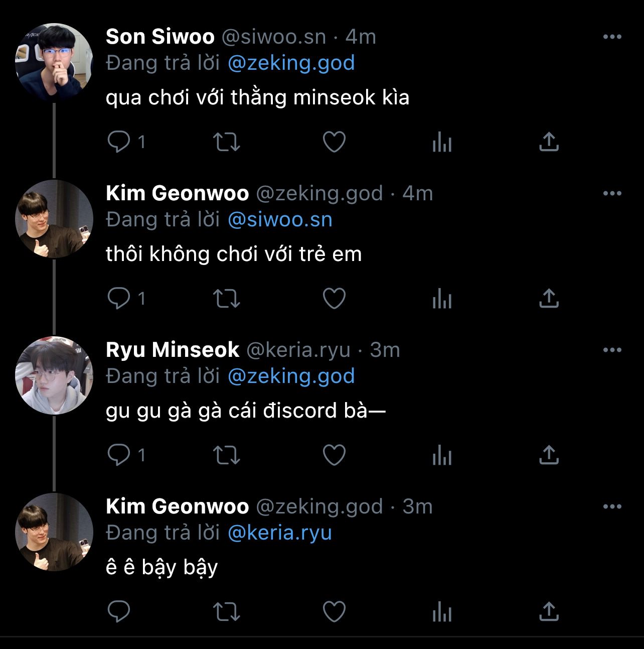Retweet Ryu Minseok's discord tweet
Screen dimensions: 644x649
[x=227, y=455]
